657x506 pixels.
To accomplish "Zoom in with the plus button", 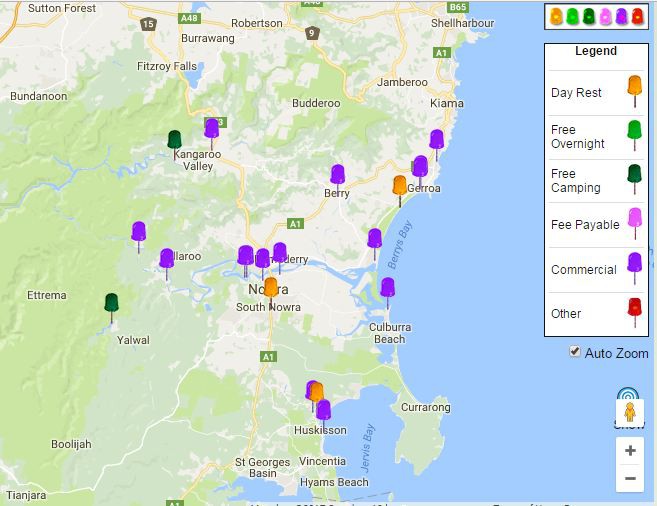I will (x=630, y=451).
